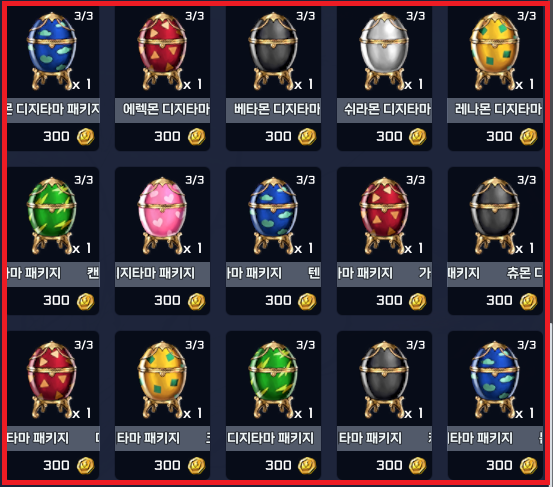Click the 에렉몬 디지타마 name label
553x487 pixels.
pyautogui.click(x=163, y=110)
